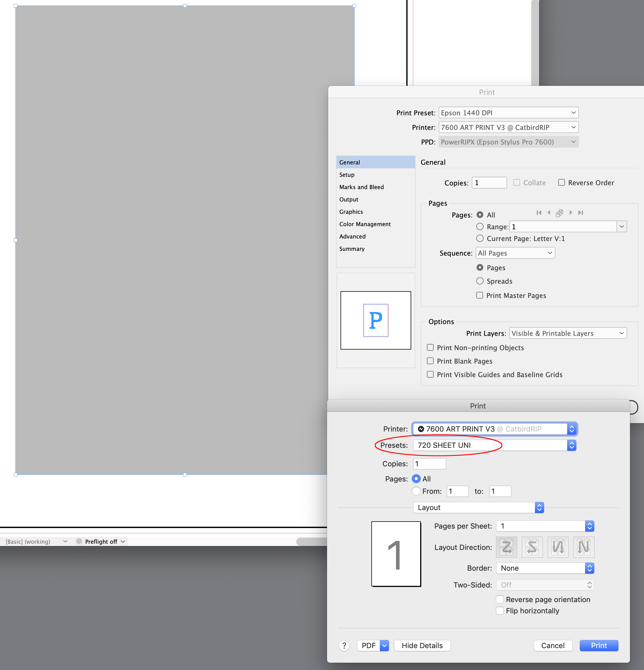Select the Spreads radio button
Screen dimensions: 644x670
[x=480, y=281]
